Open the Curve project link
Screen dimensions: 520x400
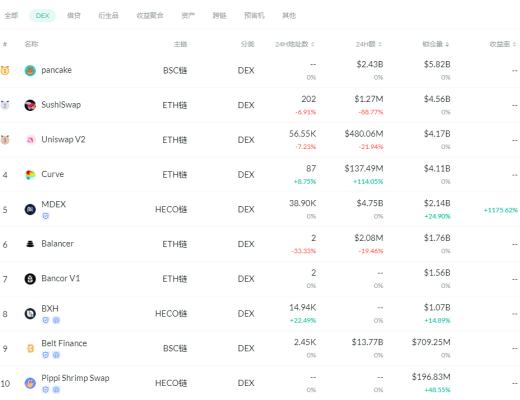(x=53, y=174)
